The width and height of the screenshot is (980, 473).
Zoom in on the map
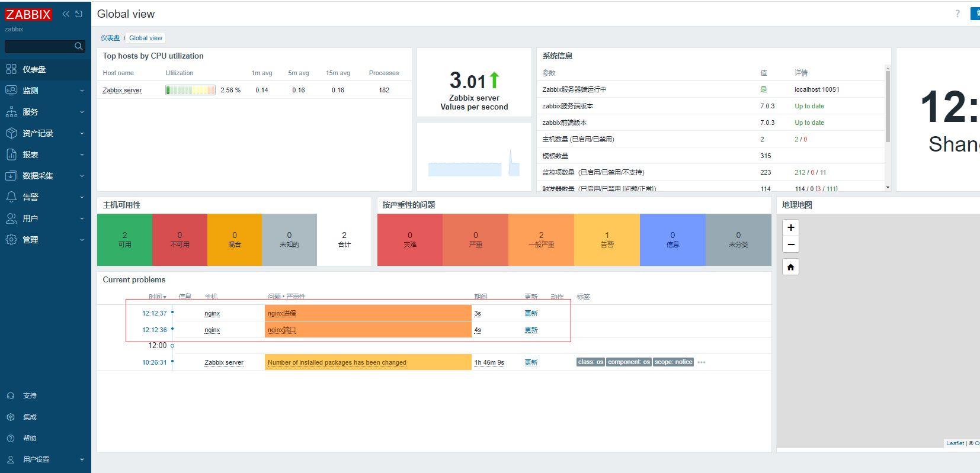790,227
